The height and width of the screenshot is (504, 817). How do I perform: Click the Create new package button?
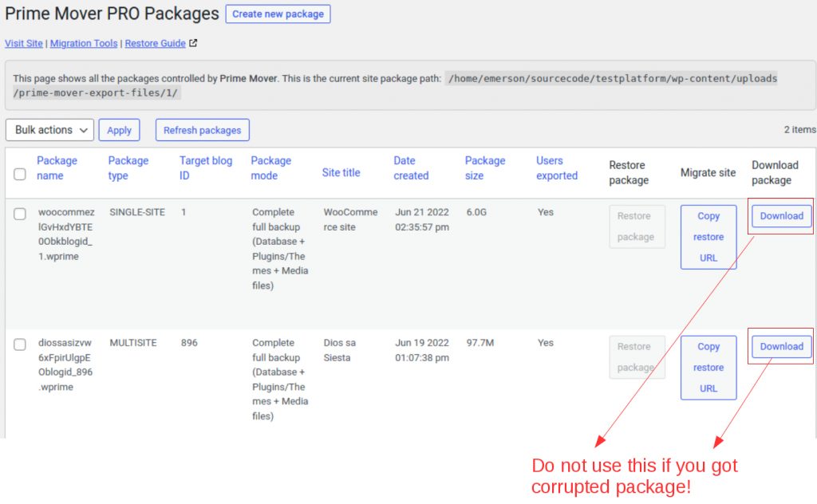(278, 14)
